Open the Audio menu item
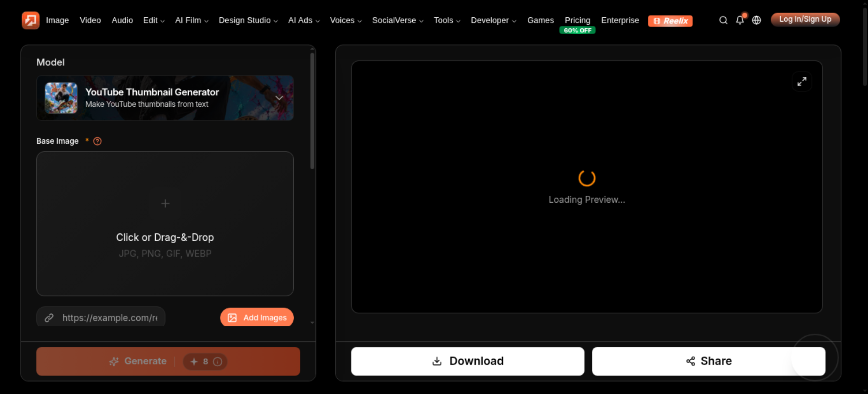The height and width of the screenshot is (394, 868). click(x=122, y=20)
